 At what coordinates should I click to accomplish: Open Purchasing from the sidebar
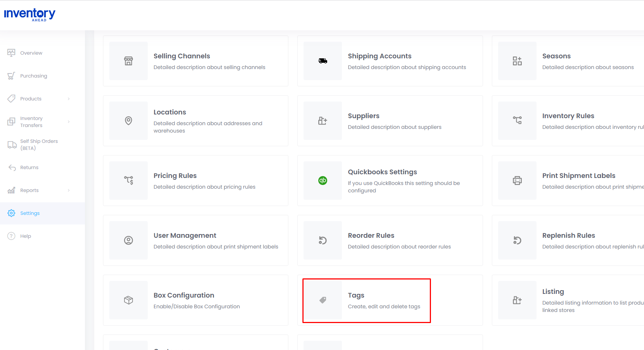[x=34, y=76]
